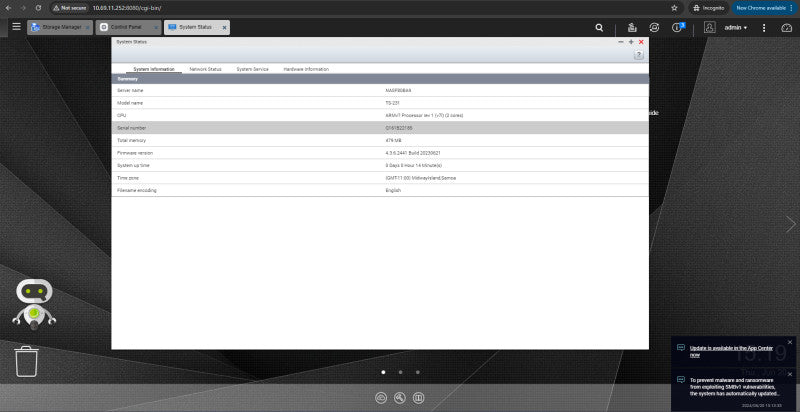This screenshot has width=800, height=412.
Task: Click the Server name row
Action: (380, 90)
